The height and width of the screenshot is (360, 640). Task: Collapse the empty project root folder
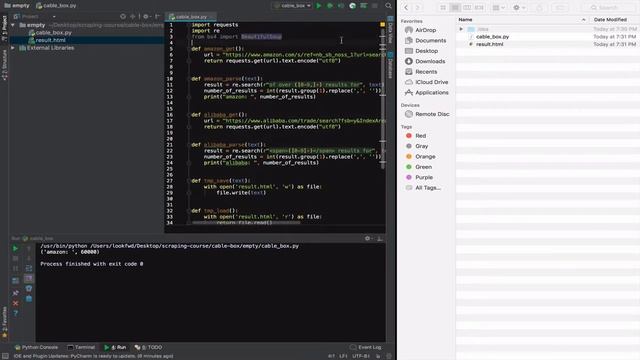point(13,25)
